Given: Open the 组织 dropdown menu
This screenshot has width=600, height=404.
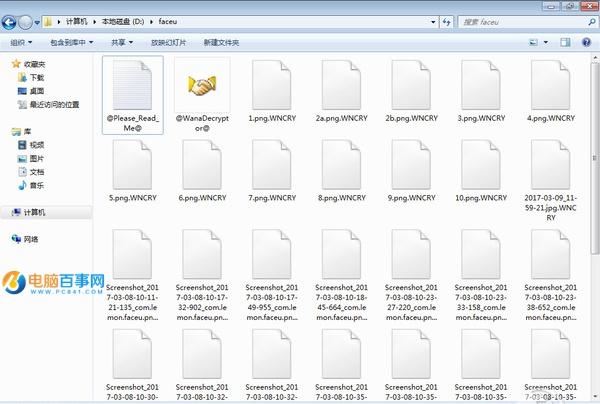Looking at the screenshot, I should coord(21,43).
